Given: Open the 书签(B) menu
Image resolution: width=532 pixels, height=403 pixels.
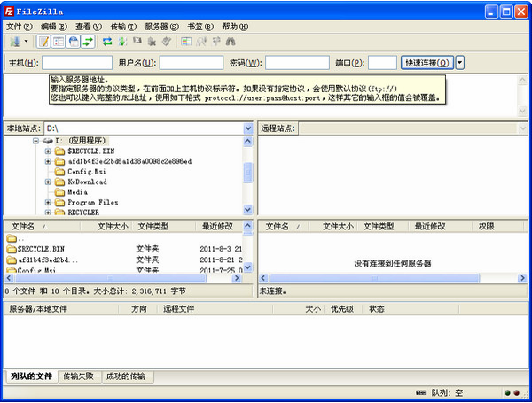Looking at the screenshot, I should coord(200,27).
